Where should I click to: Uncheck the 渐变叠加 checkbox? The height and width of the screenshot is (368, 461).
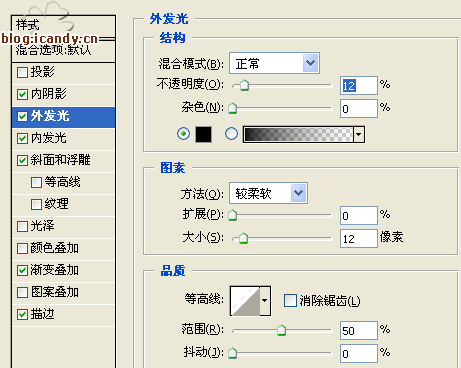(22, 270)
